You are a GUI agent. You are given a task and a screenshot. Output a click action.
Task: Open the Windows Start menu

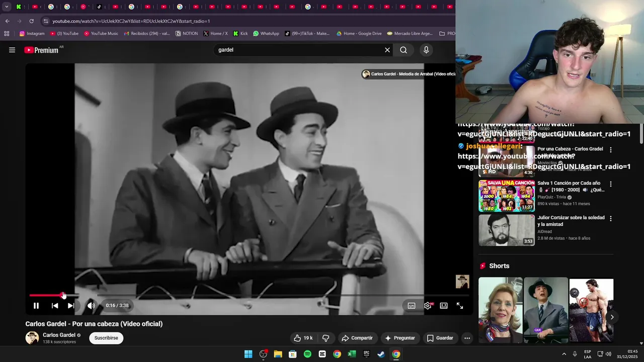(249, 354)
